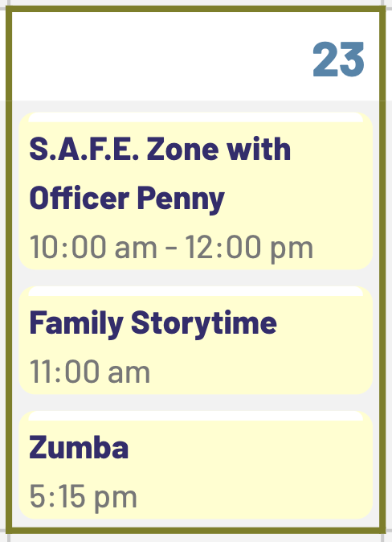
Task: Open S.A.F.E. Zone with Officer Penny event
Action: tap(160, 174)
